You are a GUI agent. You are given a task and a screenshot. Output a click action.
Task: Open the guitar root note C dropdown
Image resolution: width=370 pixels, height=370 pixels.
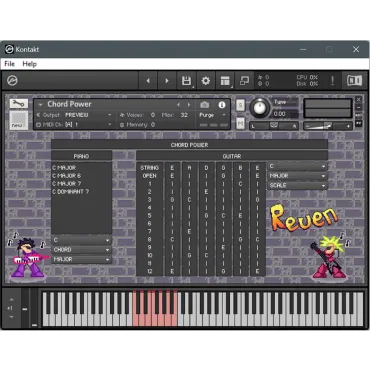297,166
